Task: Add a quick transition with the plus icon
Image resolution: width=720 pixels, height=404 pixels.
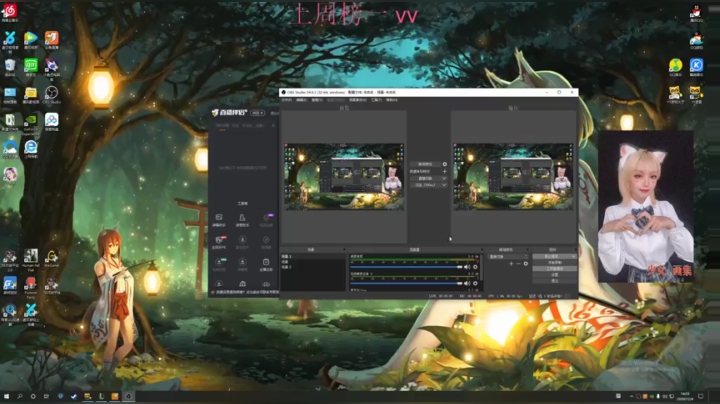Action: [x=444, y=171]
